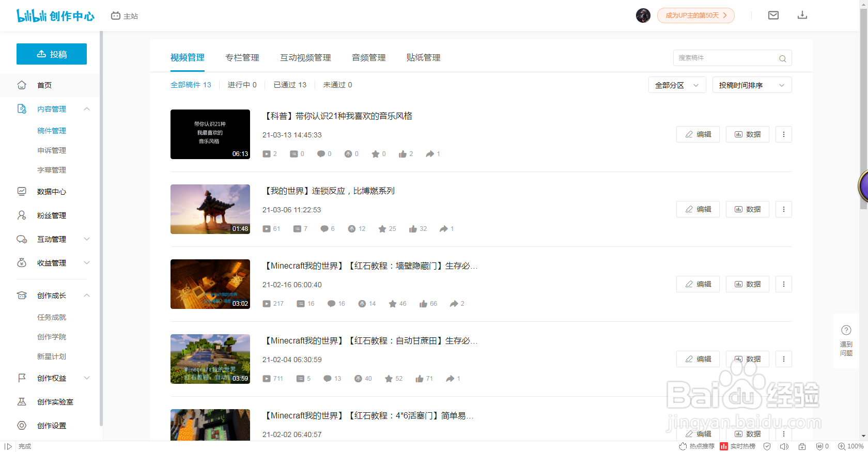The height and width of the screenshot is (452, 868).
Task: Collapse the 创作成长 section chevron
Action: coord(87,295)
